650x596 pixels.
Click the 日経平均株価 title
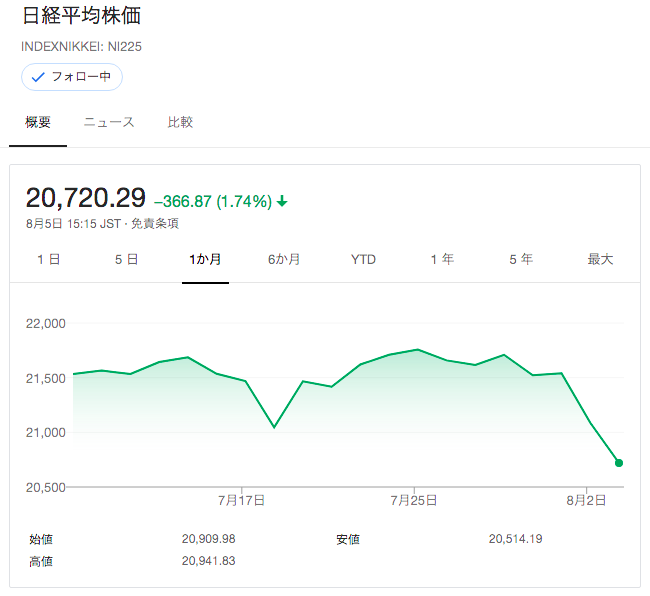point(82,16)
